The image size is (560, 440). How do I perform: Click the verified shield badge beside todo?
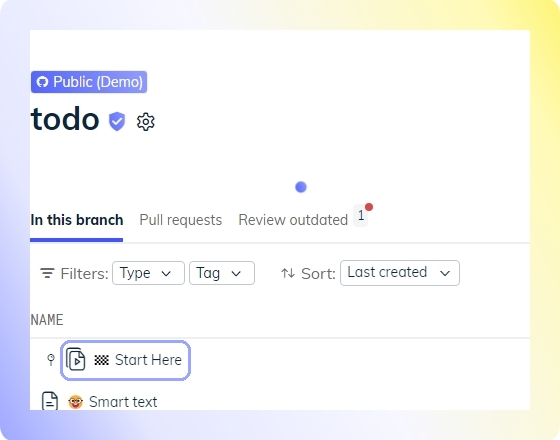117,121
